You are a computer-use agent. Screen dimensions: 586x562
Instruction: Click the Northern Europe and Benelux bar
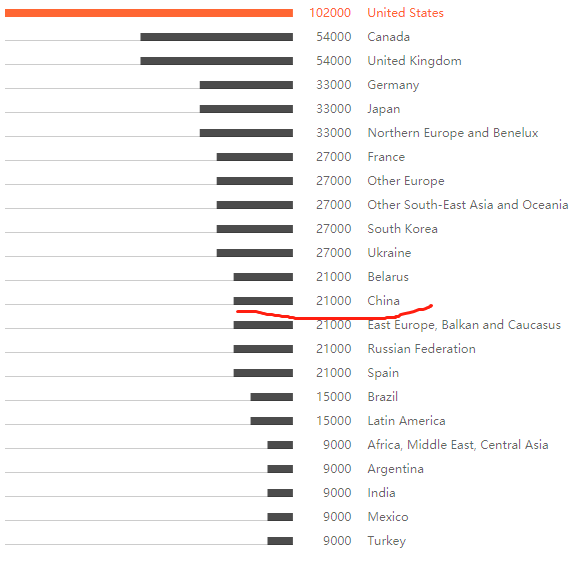(x=246, y=133)
